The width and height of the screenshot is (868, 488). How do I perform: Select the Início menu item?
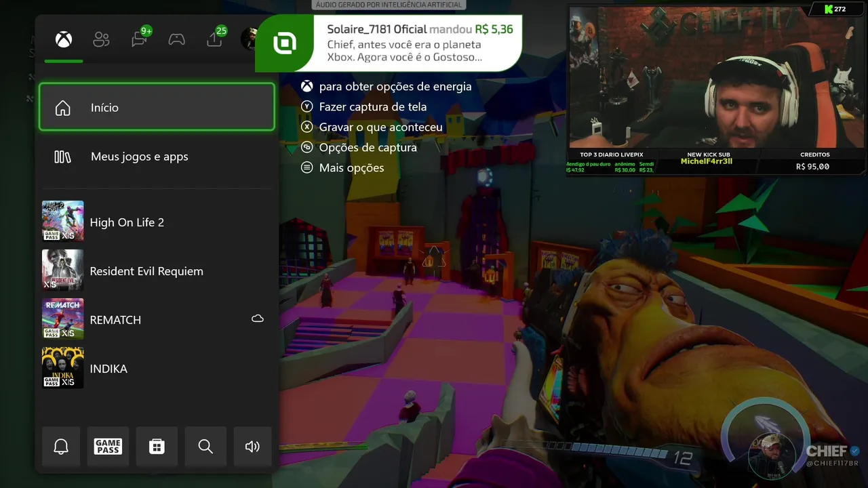click(x=157, y=107)
